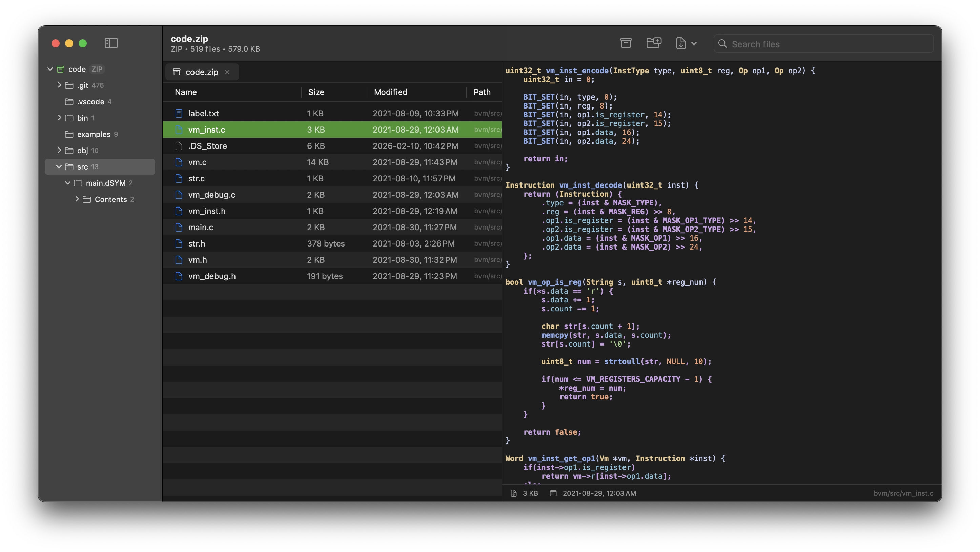Sort by Size column header
This screenshot has width=980, height=552.
coord(316,92)
